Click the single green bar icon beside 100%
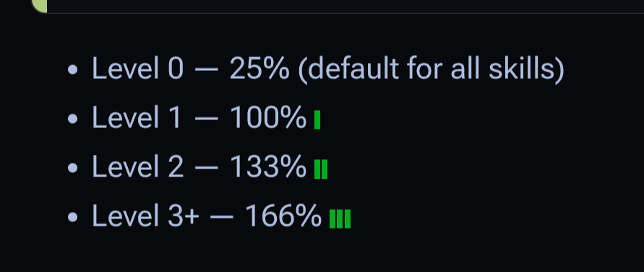This screenshot has height=272, width=644. coord(317,119)
